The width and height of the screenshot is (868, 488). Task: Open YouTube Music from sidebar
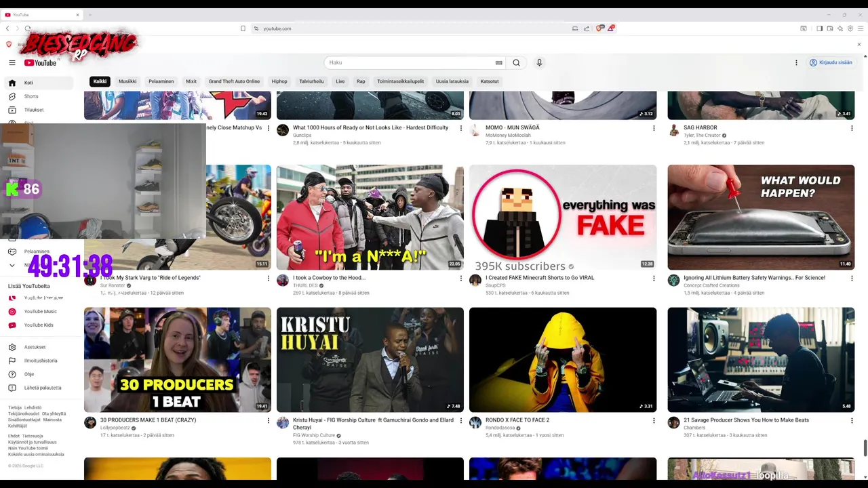(39, 312)
